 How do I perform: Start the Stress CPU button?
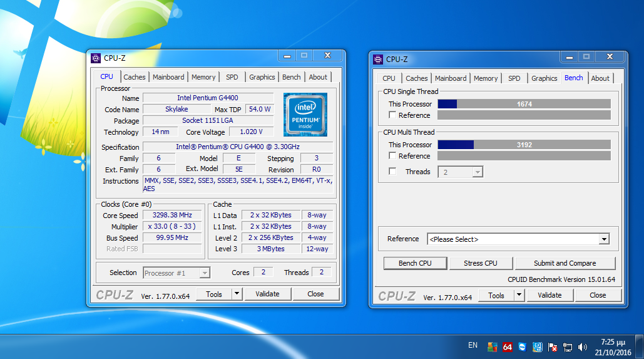(x=481, y=263)
